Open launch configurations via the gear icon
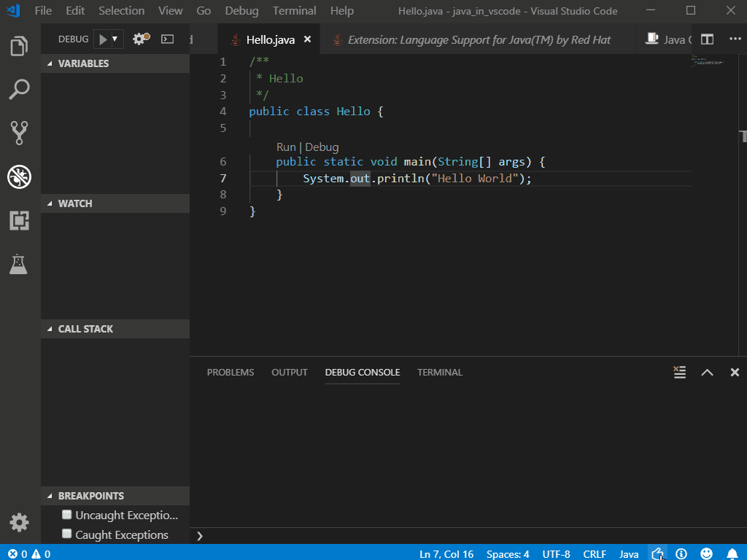Viewport: 747px width, 560px height. click(138, 39)
